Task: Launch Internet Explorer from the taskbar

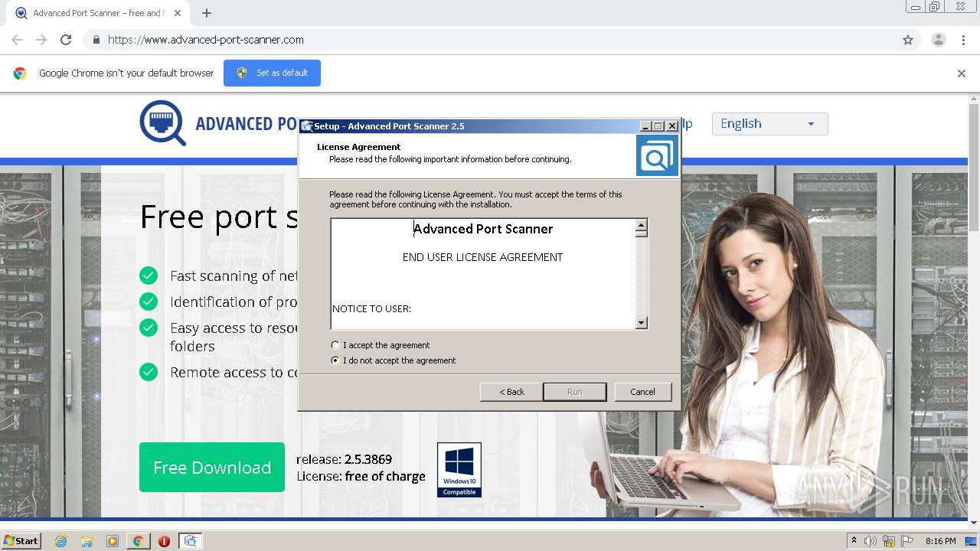Action: point(61,541)
